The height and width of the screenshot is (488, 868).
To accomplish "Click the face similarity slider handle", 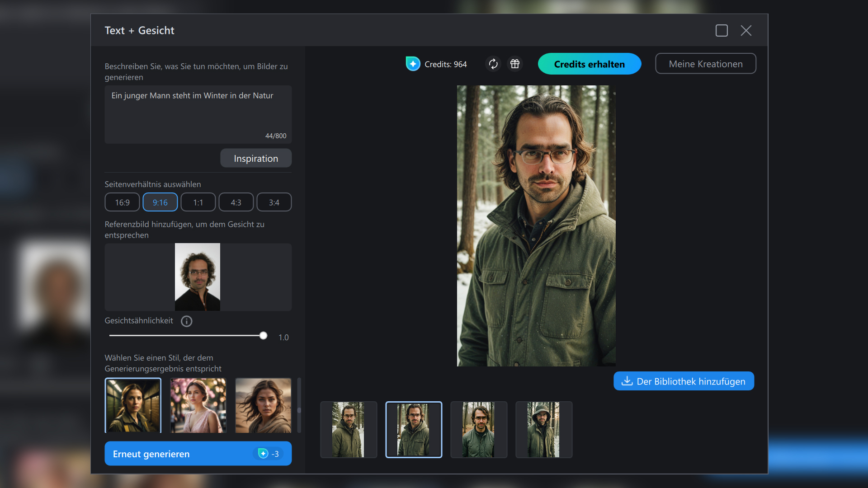I will point(263,336).
